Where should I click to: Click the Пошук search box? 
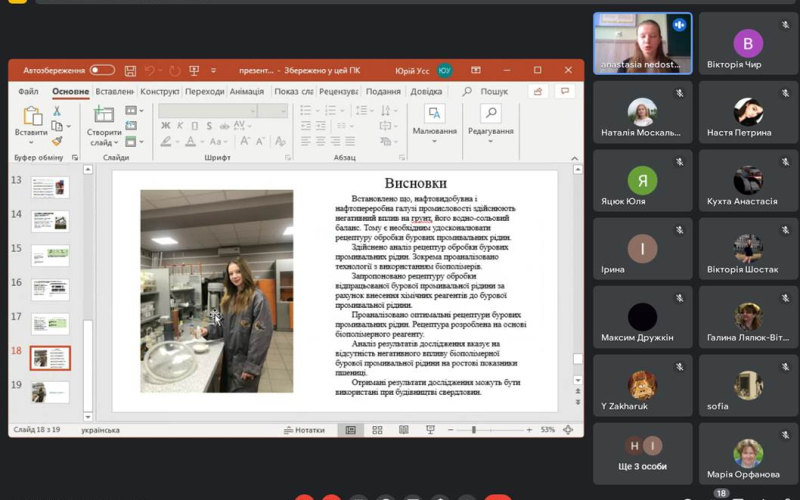486,91
